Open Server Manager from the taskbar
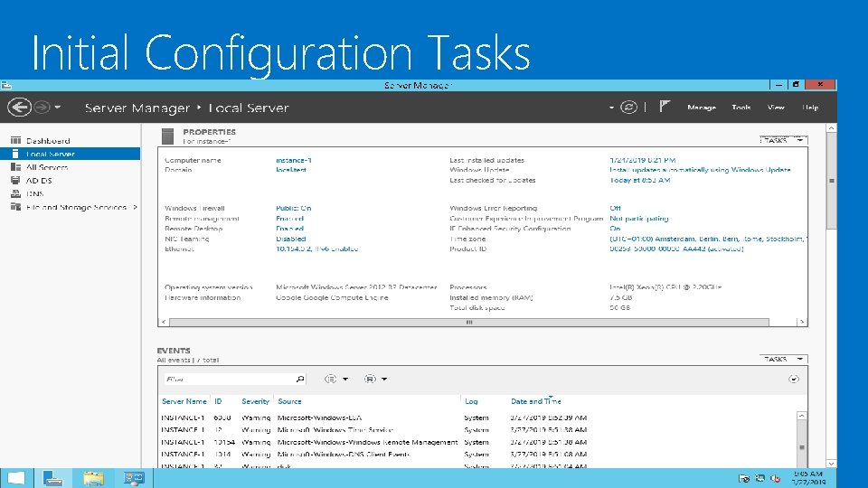 (53, 478)
